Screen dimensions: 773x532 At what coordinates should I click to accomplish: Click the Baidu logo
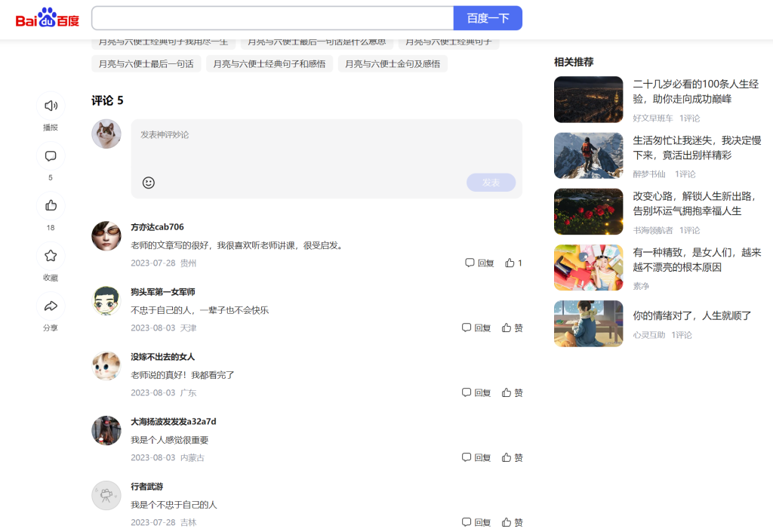click(x=47, y=18)
